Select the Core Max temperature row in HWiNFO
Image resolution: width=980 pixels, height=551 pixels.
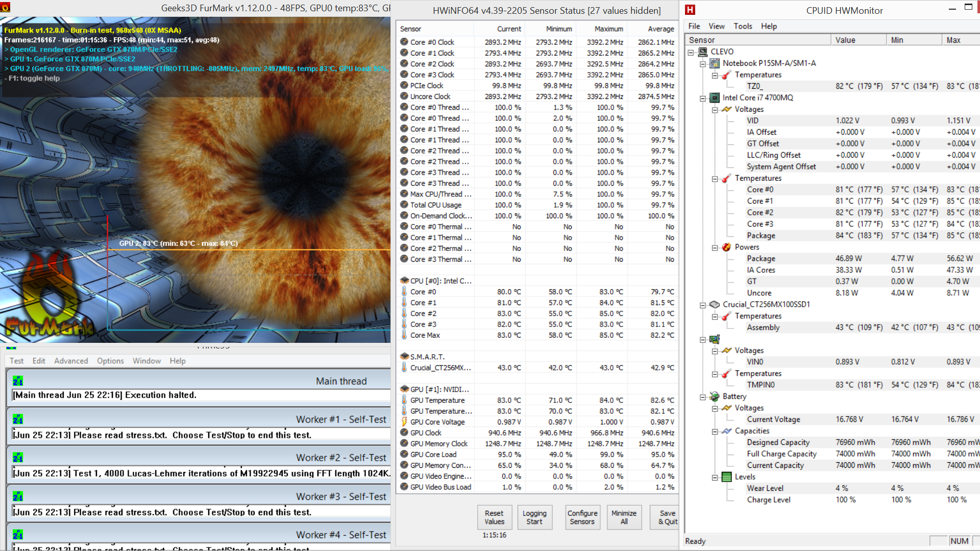click(x=537, y=335)
